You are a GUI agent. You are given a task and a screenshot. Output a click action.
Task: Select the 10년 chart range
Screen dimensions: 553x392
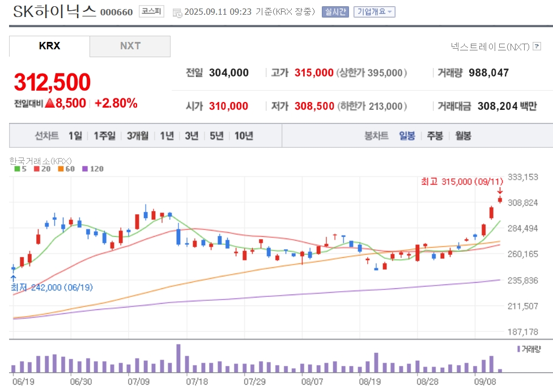tap(244, 136)
